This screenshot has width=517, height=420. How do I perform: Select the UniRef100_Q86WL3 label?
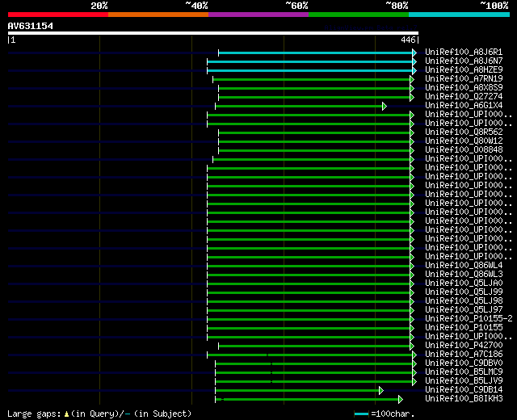[x=464, y=275]
